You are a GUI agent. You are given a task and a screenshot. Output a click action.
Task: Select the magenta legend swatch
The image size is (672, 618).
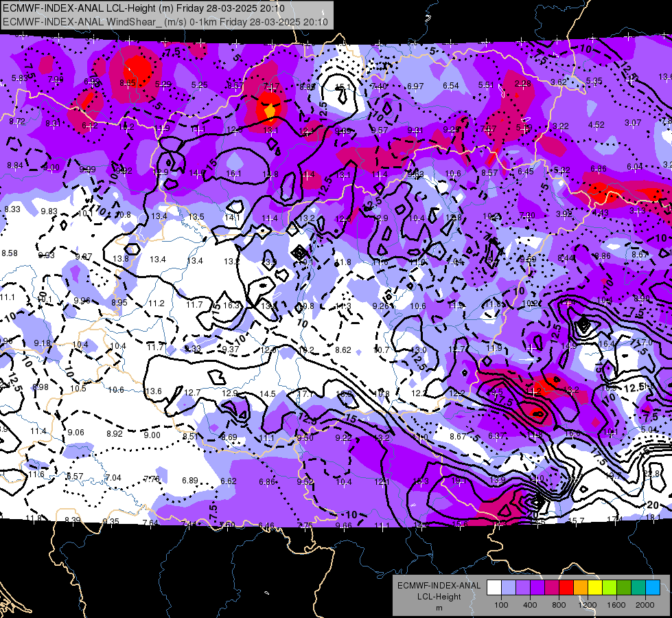pyautogui.click(x=552, y=588)
